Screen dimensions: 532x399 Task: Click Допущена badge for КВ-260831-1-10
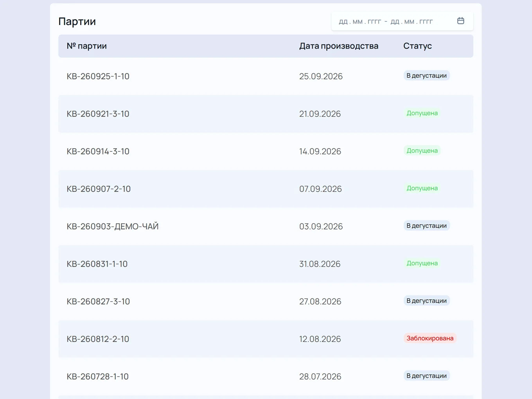pyautogui.click(x=422, y=263)
